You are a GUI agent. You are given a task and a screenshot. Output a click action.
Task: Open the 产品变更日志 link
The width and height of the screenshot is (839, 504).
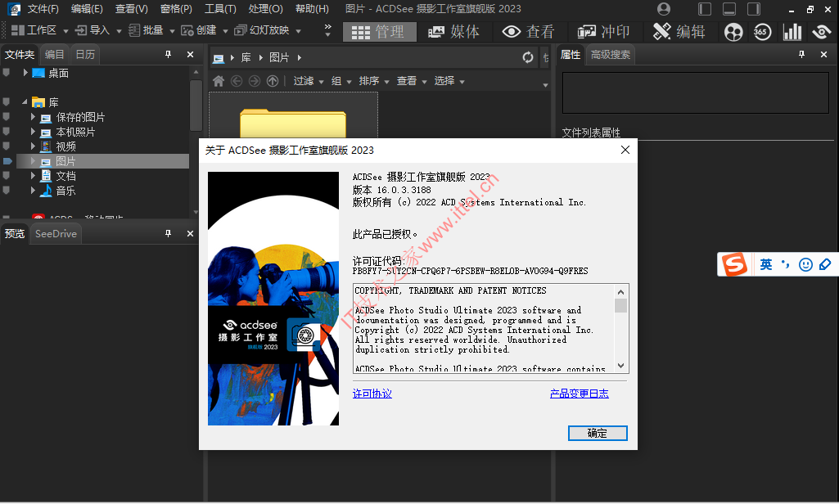tap(580, 394)
